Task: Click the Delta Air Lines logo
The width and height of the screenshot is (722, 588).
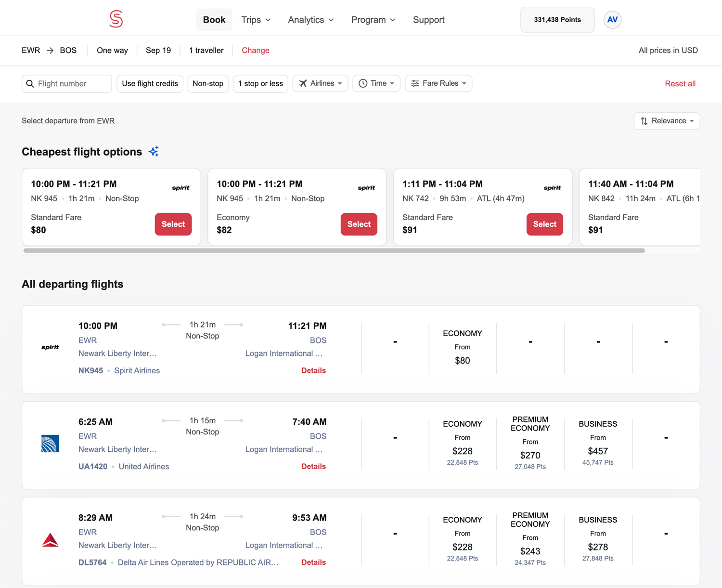Action: [50, 540]
